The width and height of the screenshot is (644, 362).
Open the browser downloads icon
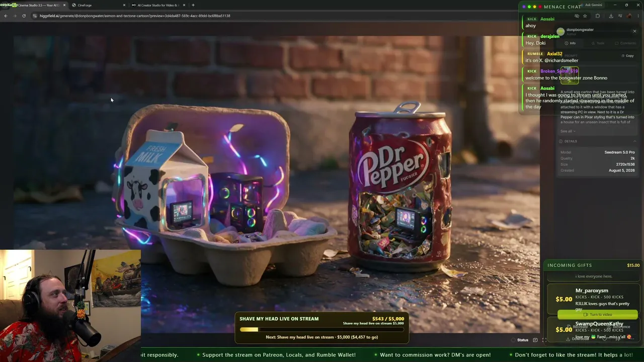pos(611,16)
